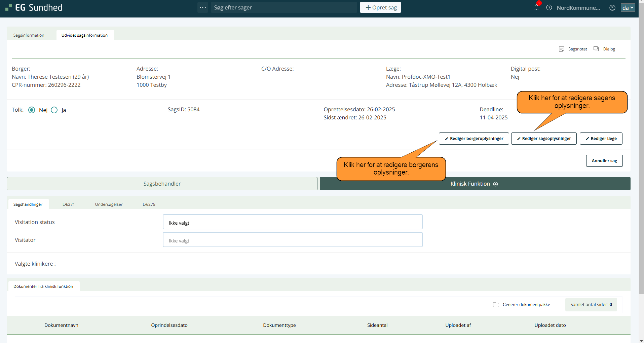Click the Annuller sag button
Viewport: 644px width, 343px height.
click(604, 161)
